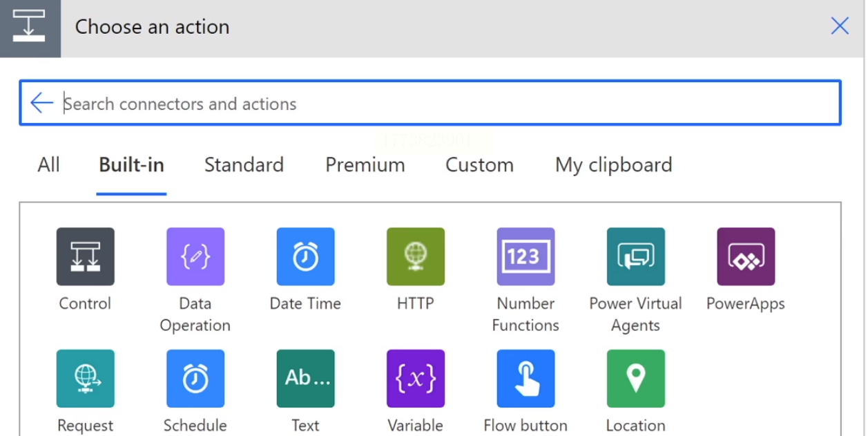
Task: Select the Text functions connector
Action: pyautogui.click(x=305, y=379)
